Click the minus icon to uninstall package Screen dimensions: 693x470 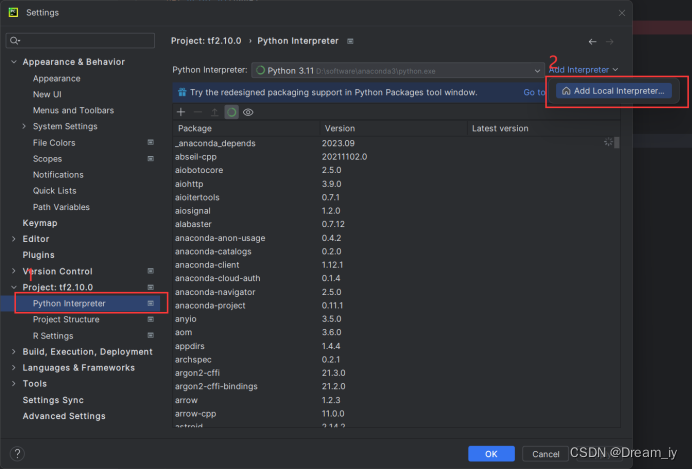click(x=198, y=112)
